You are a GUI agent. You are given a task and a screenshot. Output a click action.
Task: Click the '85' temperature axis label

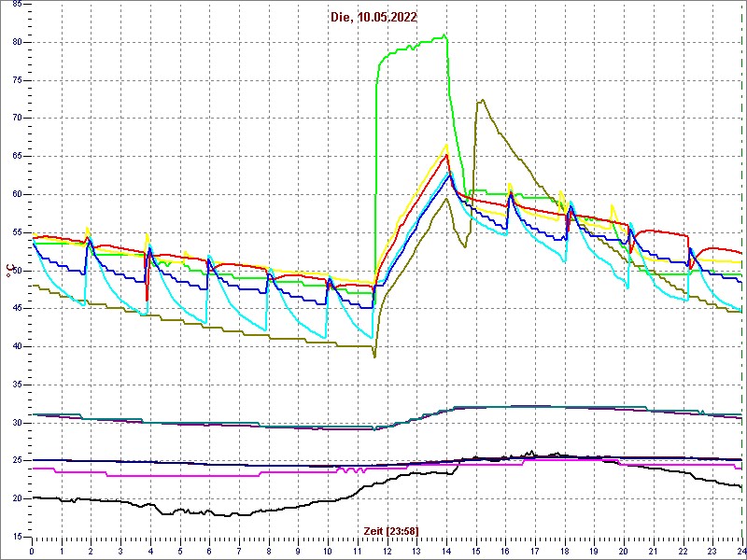(16, 5)
